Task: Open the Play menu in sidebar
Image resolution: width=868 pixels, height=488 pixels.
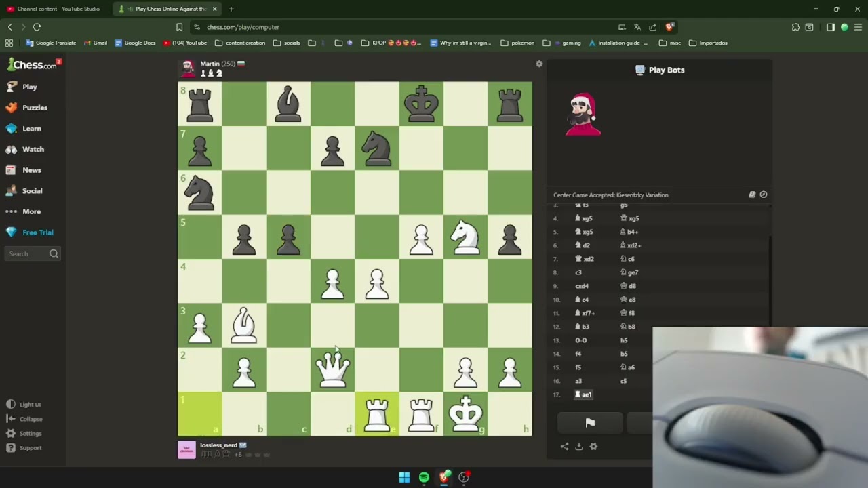Action: click(22, 87)
